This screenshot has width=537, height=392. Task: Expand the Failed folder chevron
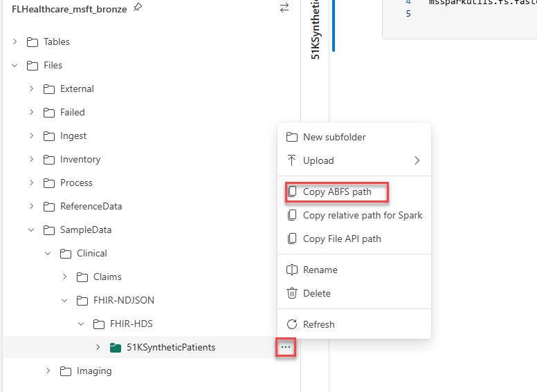tap(32, 112)
